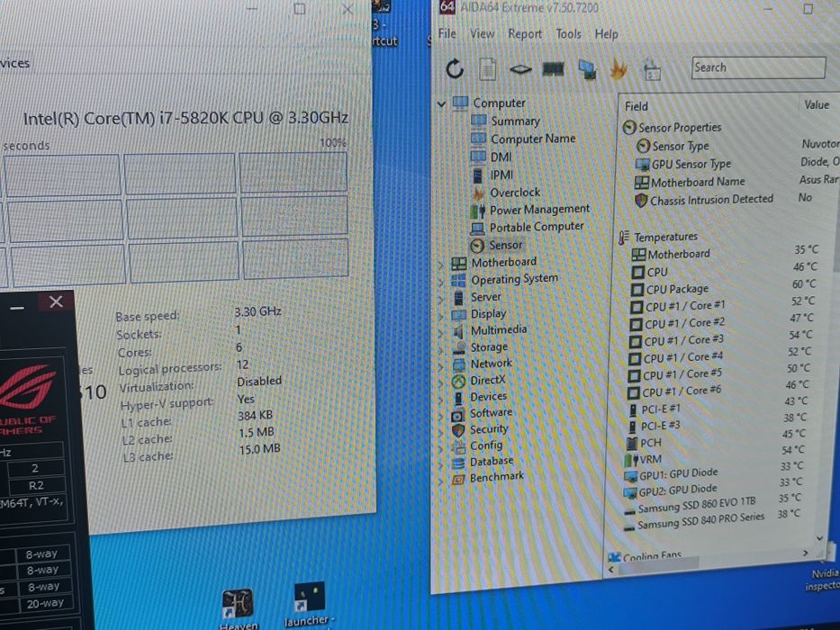This screenshot has width=840, height=630.
Task: Collapse the Computer tree node
Action: [441, 103]
